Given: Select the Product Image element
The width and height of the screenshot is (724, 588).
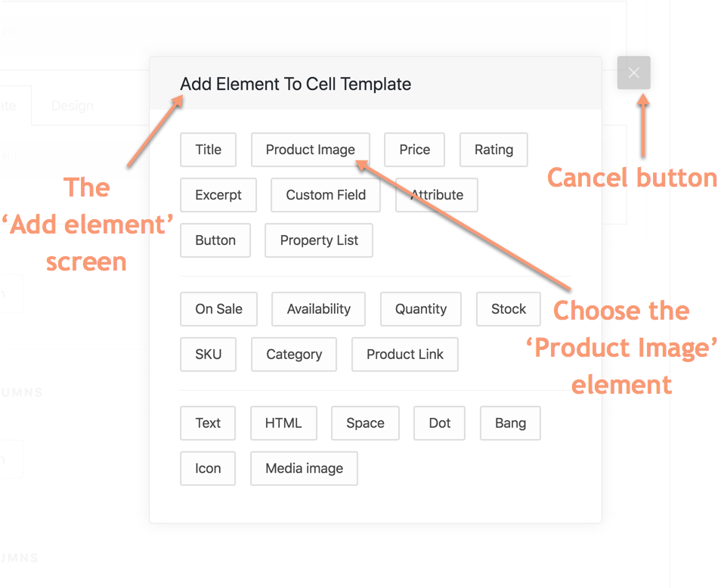Looking at the screenshot, I should click(x=310, y=150).
